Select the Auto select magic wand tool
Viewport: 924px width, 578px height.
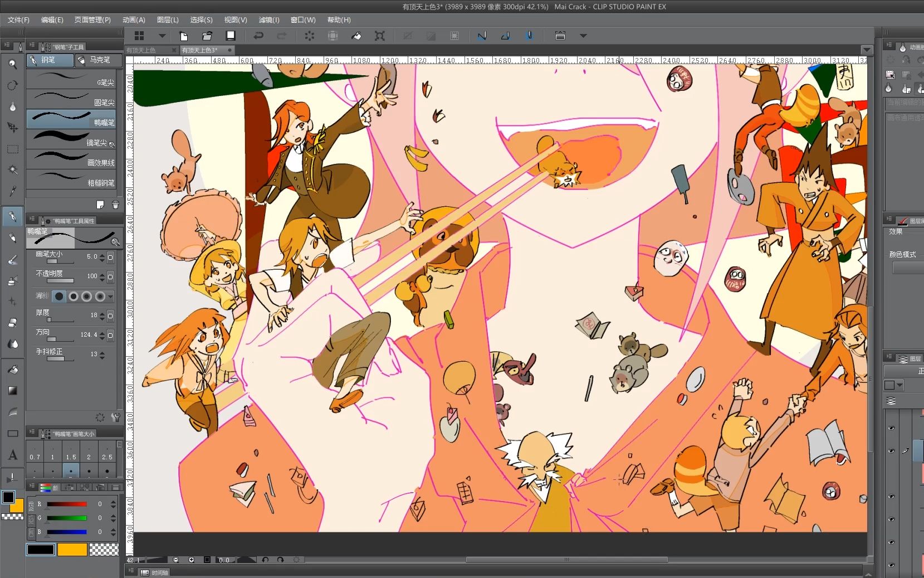[12, 169]
